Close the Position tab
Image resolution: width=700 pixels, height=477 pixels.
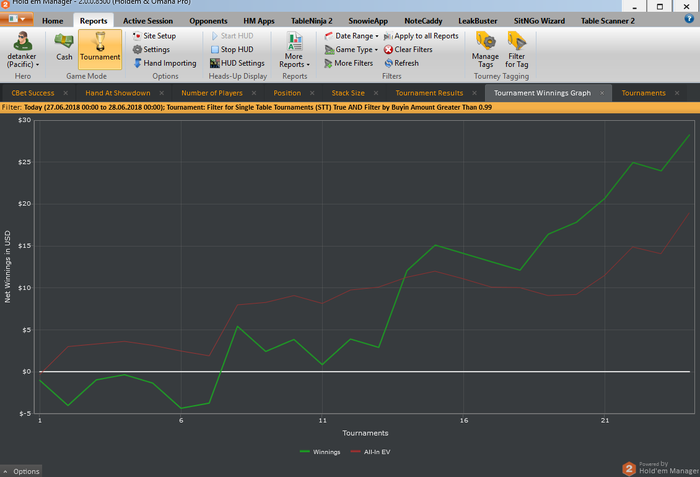pos(312,93)
